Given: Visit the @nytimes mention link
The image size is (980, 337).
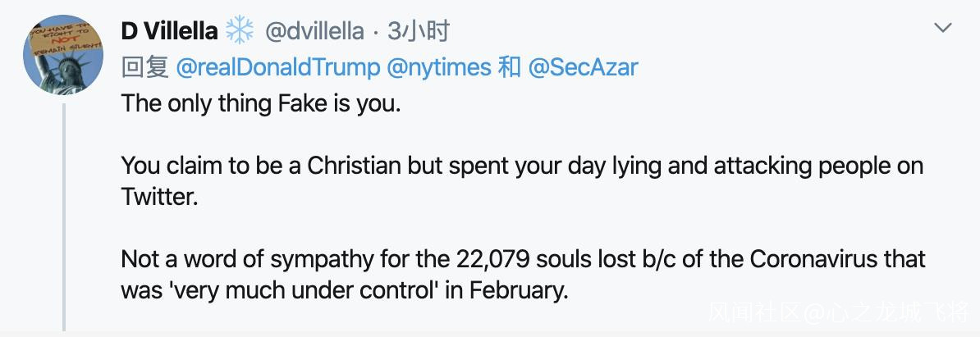Looking at the screenshot, I should (438, 67).
